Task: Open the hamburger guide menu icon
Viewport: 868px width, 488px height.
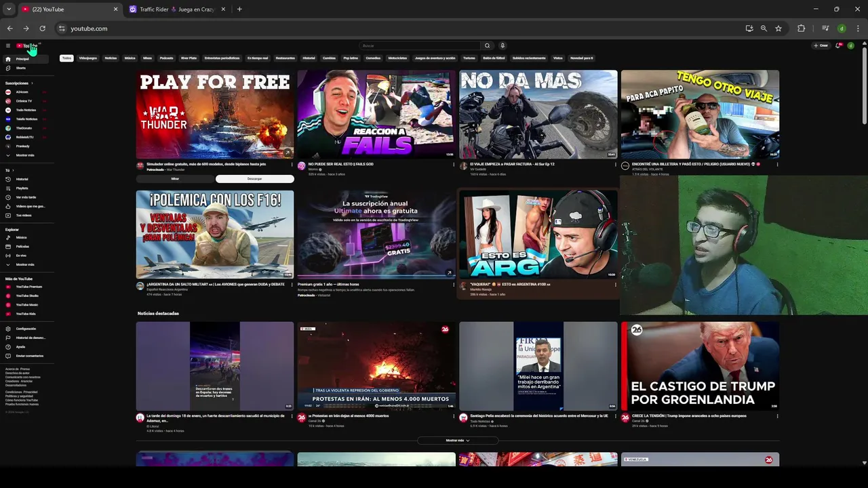Action: point(8,46)
